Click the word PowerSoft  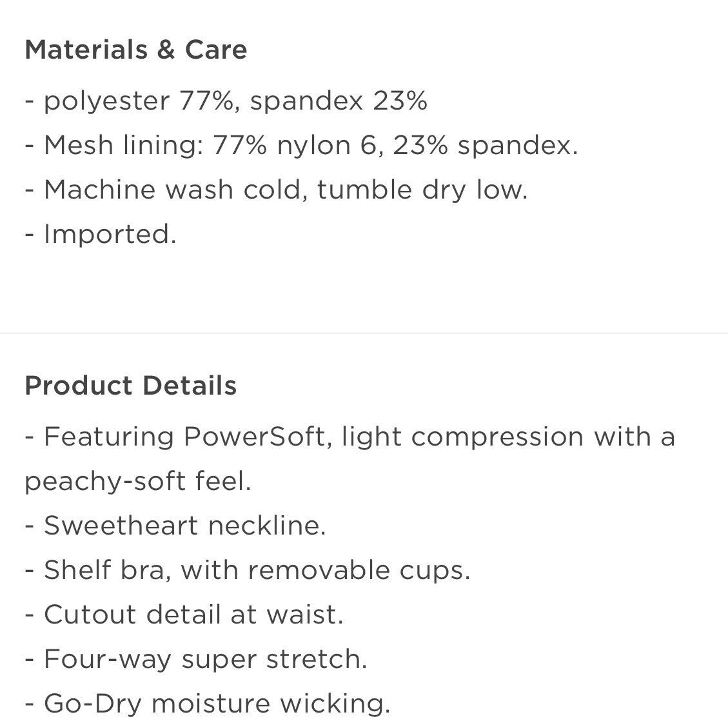(255, 437)
